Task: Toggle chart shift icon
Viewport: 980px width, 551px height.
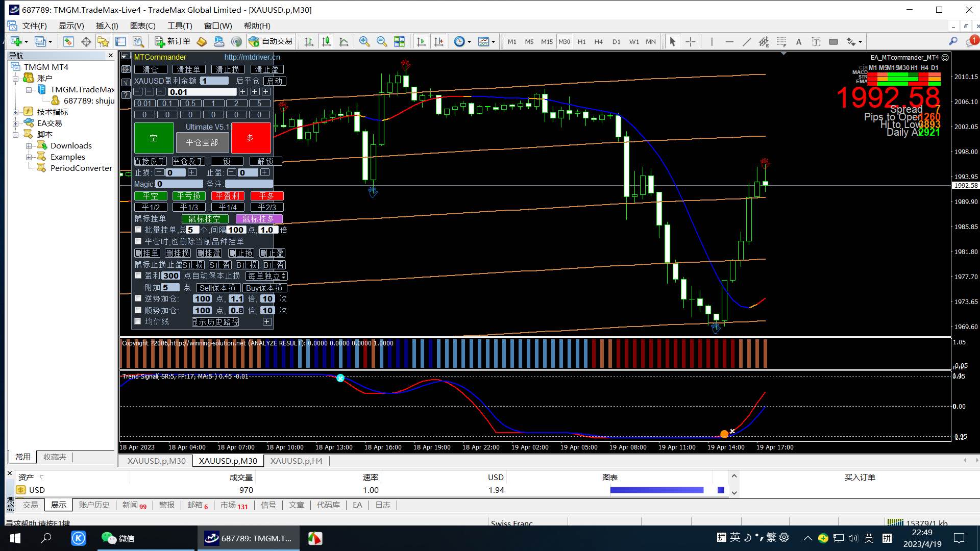Action: [438, 41]
